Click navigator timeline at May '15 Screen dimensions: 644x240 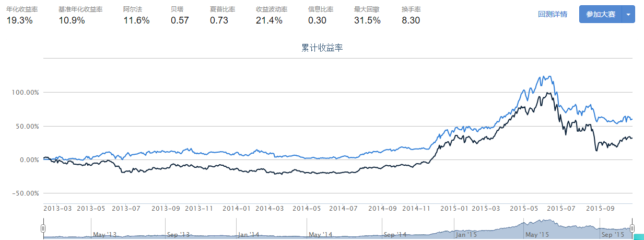click(538, 234)
